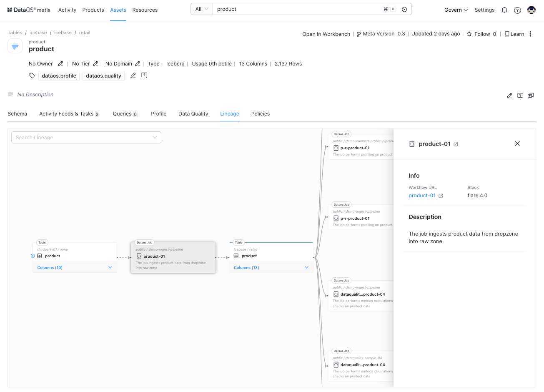Edit the description with pencil icon

click(509, 95)
